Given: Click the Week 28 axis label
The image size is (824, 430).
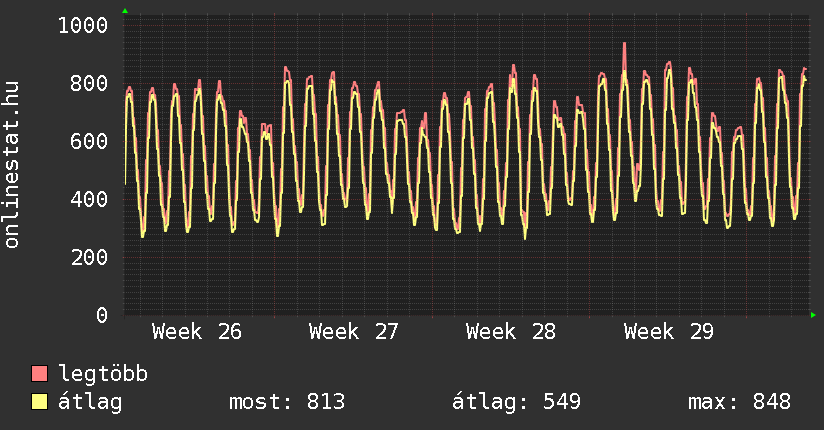Looking at the screenshot, I should 511,332.
